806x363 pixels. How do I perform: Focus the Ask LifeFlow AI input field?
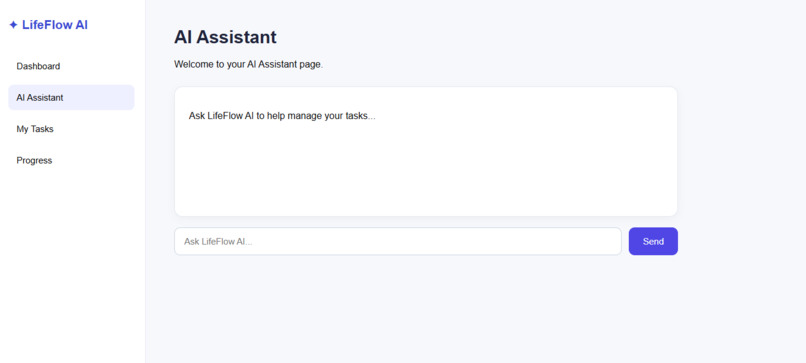tap(398, 242)
